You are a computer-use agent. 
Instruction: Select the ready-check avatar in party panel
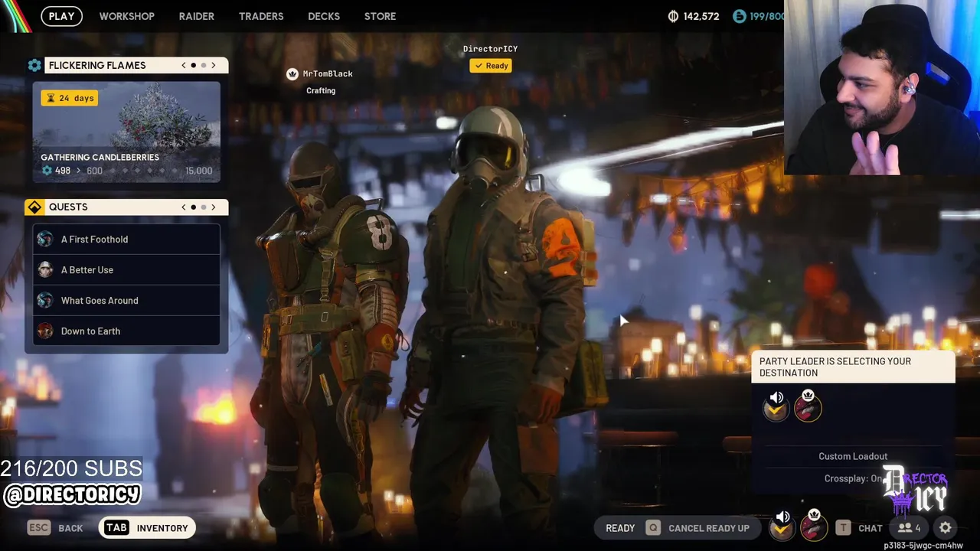(x=776, y=409)
